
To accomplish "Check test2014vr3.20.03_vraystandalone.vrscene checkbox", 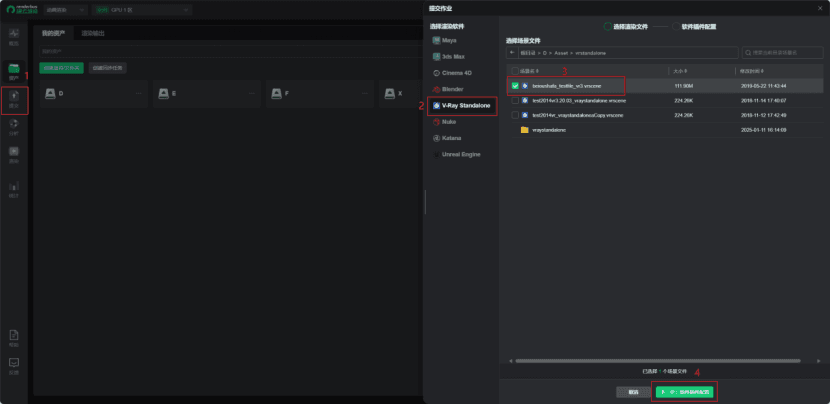I will (x=515, y=100).
